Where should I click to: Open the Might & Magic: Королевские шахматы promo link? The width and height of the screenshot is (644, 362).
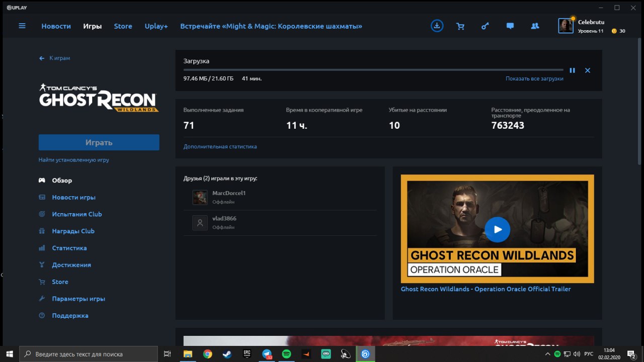271,26
